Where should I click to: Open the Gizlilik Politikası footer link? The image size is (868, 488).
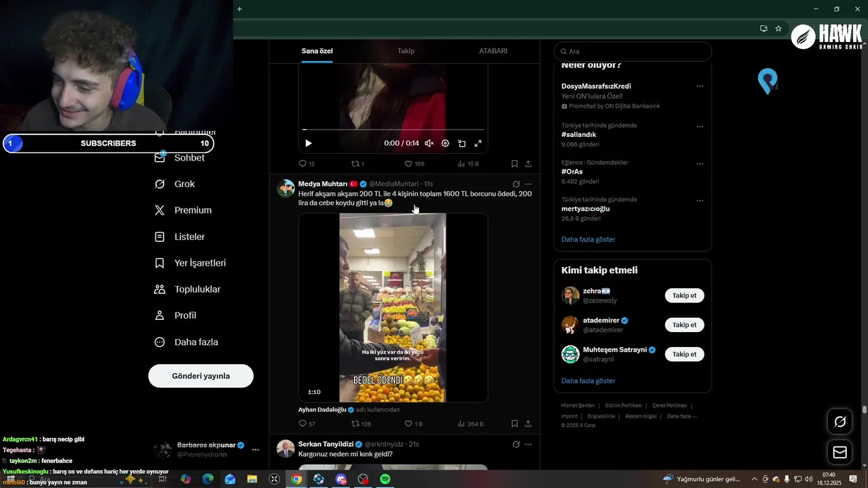(x=623, y=405)
